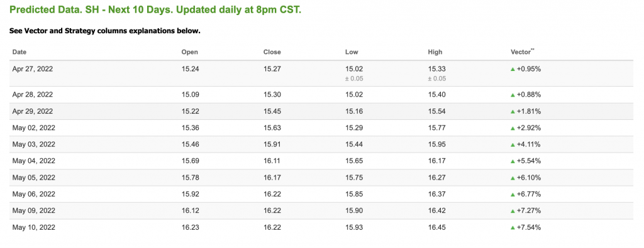Image resolution: width=644 pixels, height=248 pixels.
Task: Click the May 04, 2022 close value 16.11
Action: [272, 161]
